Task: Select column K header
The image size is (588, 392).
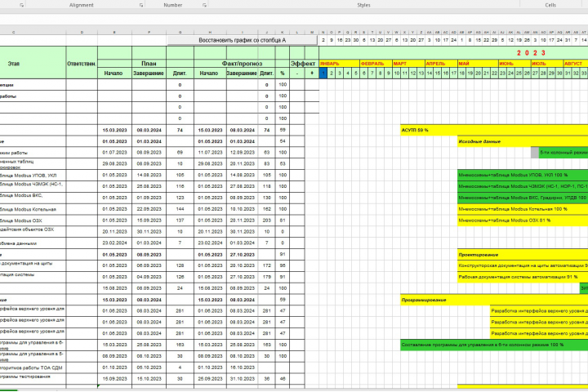Action: point(283,33)
